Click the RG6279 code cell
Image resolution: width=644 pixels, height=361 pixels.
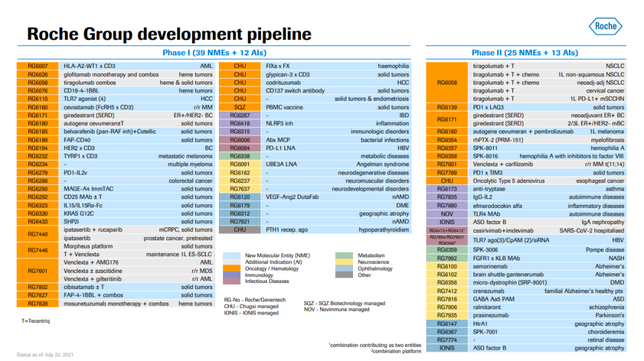pyautogui.click(x=38, y=173)
